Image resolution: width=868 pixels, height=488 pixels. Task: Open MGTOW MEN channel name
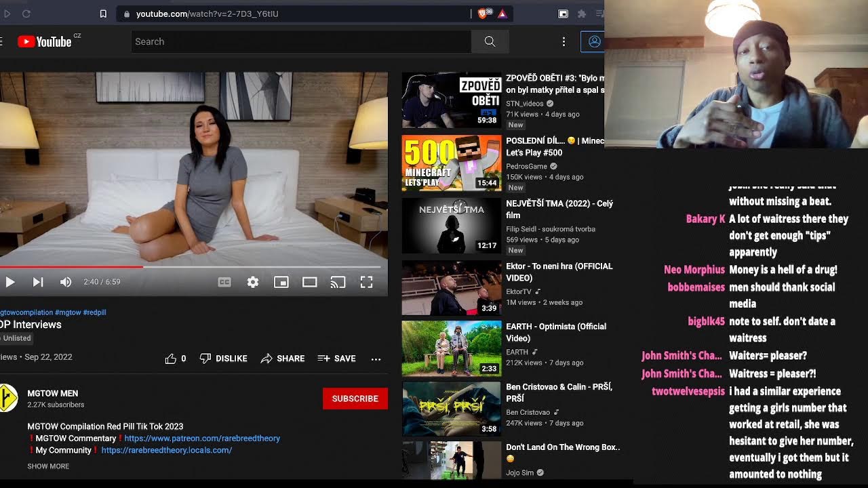coord(52,393)
